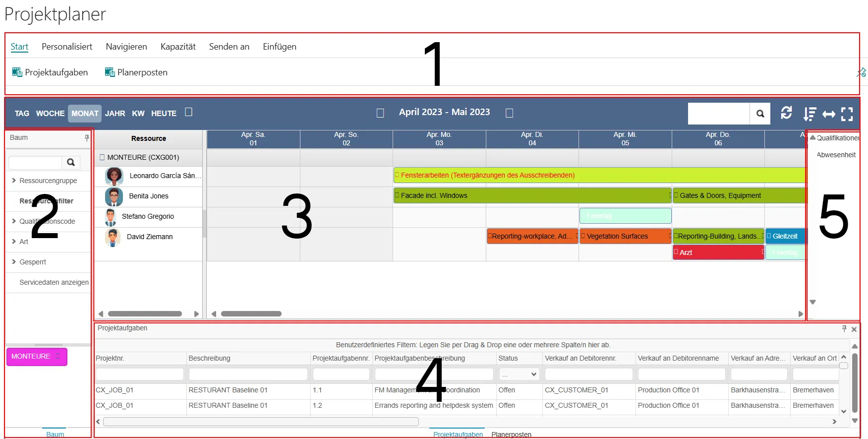
Task: Switch to the Planerposten bottom tab
Action: click(x=511, y=435)
